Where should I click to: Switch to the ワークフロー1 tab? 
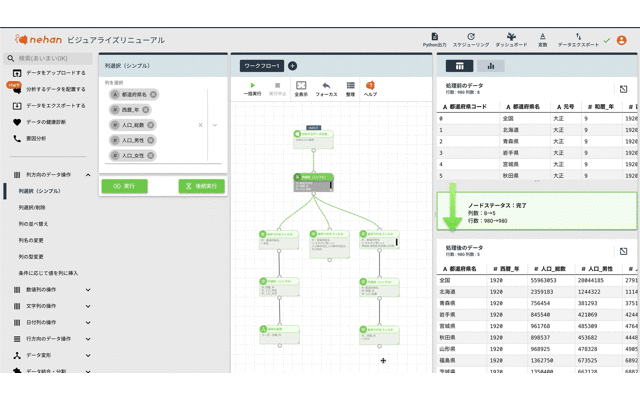(262, 66)
